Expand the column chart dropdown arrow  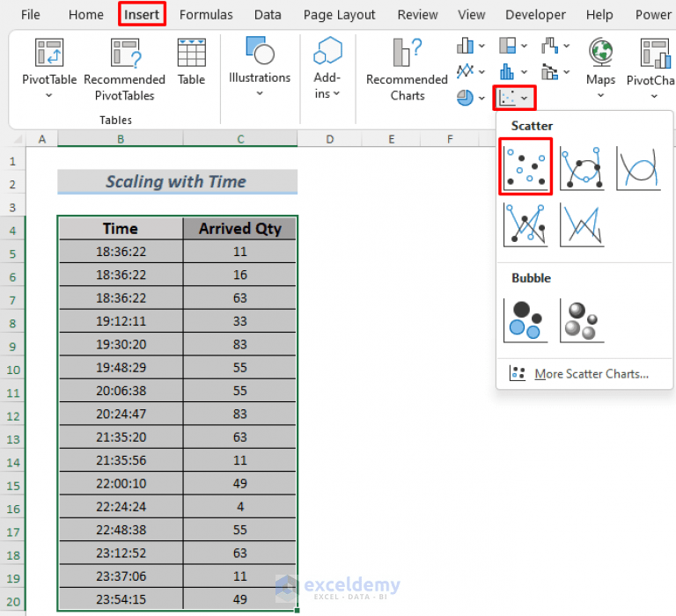[x=481, y=46]
